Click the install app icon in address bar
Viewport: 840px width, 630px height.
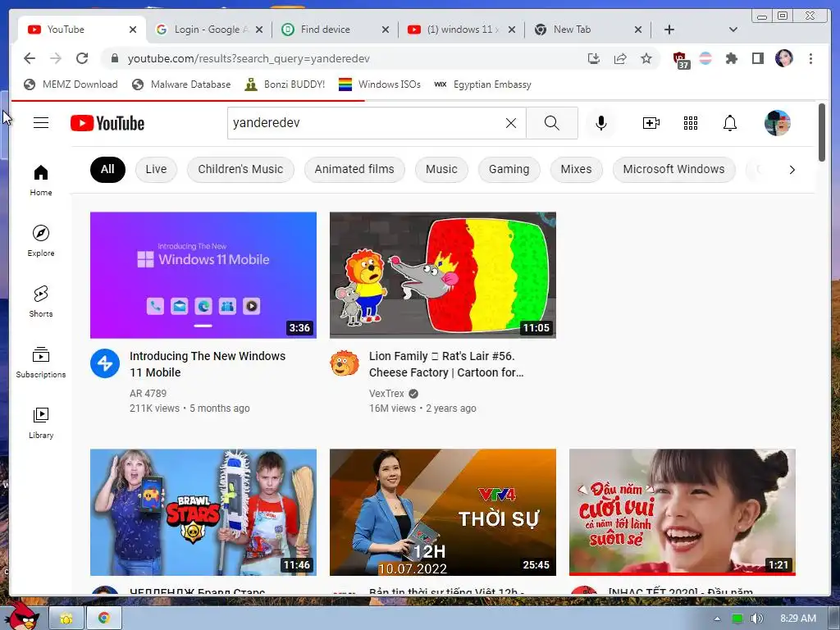[x=594, y=58]
